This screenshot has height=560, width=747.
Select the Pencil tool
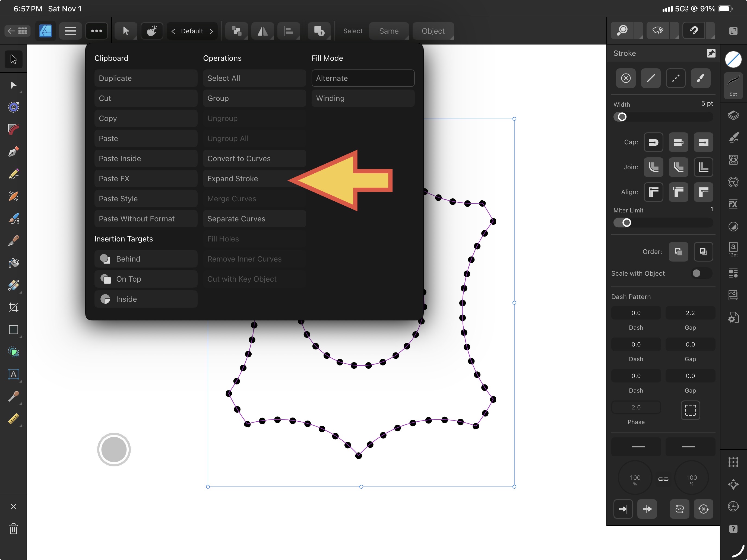pyautogui.click(x=13, y=174)
